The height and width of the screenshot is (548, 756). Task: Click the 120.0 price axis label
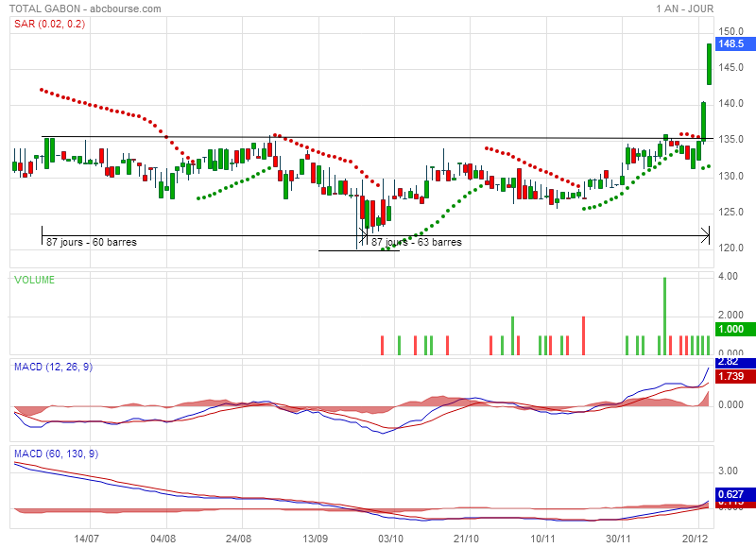point(730,248)
